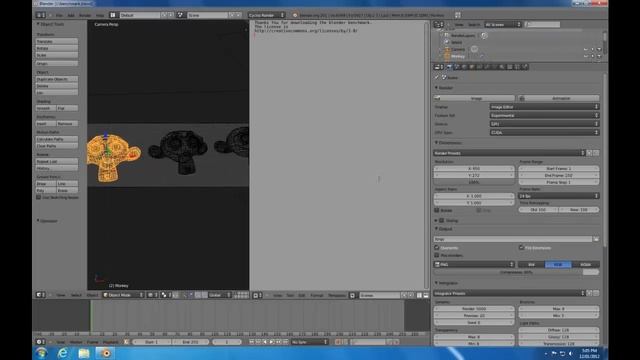Open the Cycles Render engine dropdown
640x360 pixels.
pos(267,15)
